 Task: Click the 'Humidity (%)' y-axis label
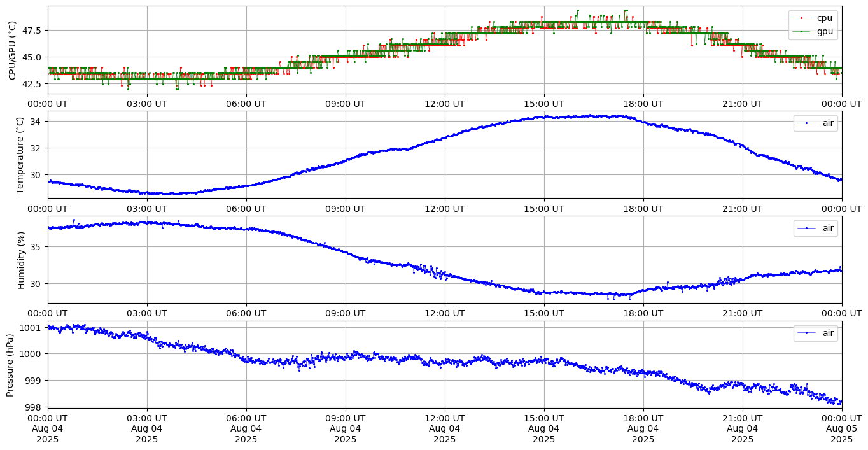(21, 260)
